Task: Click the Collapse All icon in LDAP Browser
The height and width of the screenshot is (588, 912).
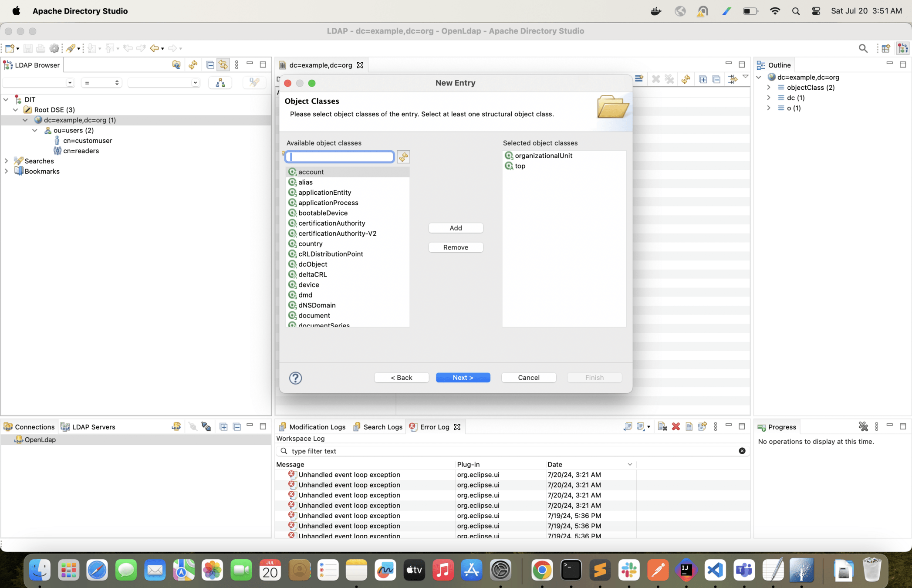Action: [x=210, y=65]
